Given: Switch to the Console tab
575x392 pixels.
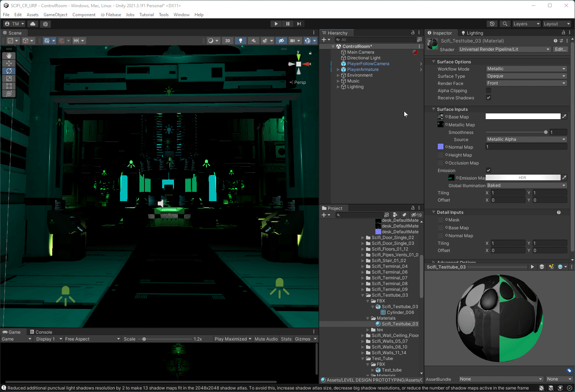Looking at the screenshot, I should pyautogui.click(x=41, y=332).
